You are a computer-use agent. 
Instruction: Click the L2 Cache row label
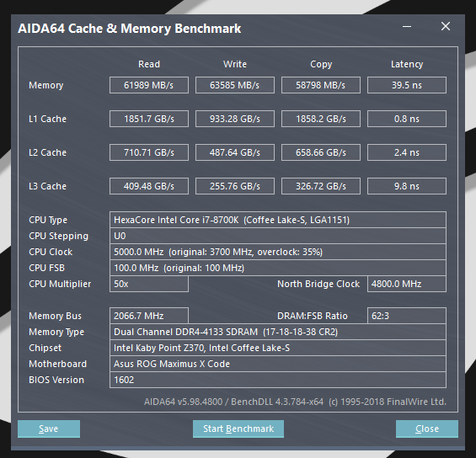[x=47, y=152]
